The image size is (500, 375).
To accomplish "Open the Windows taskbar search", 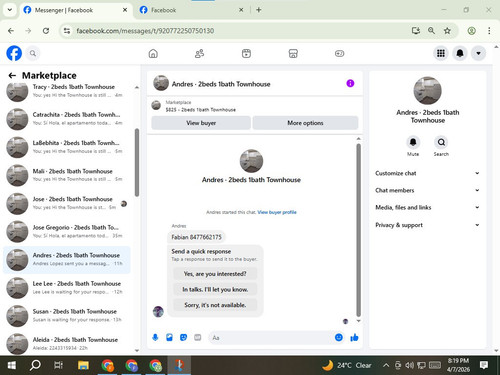I will [x=35, y=365].
